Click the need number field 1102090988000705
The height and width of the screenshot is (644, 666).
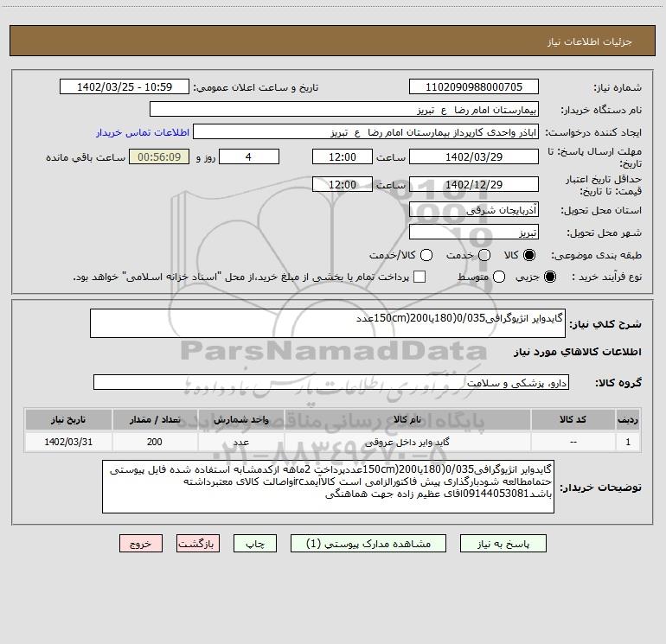[474, 86]
